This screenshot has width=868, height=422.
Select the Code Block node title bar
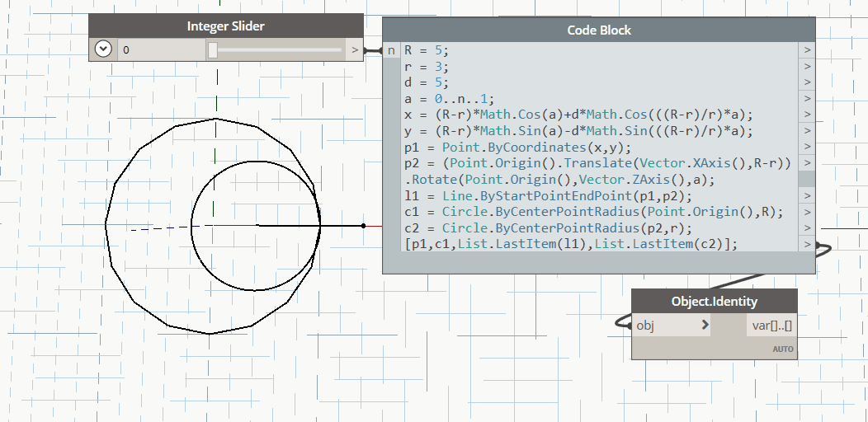coord(598,30)
